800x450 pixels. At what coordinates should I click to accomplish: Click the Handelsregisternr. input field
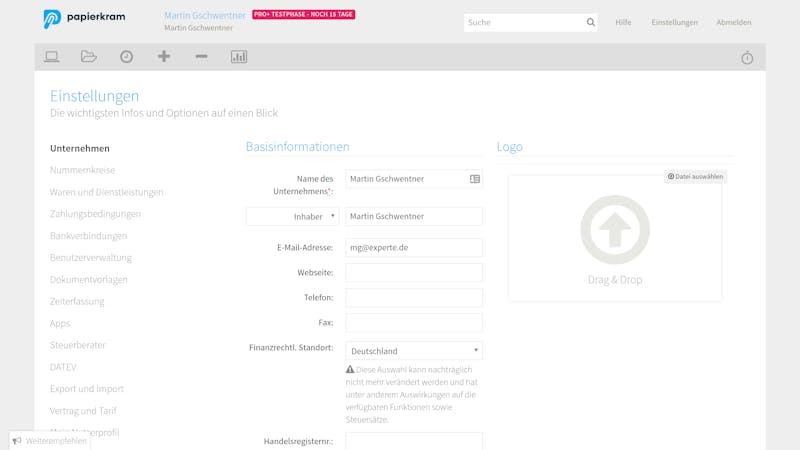click(414, 441)
